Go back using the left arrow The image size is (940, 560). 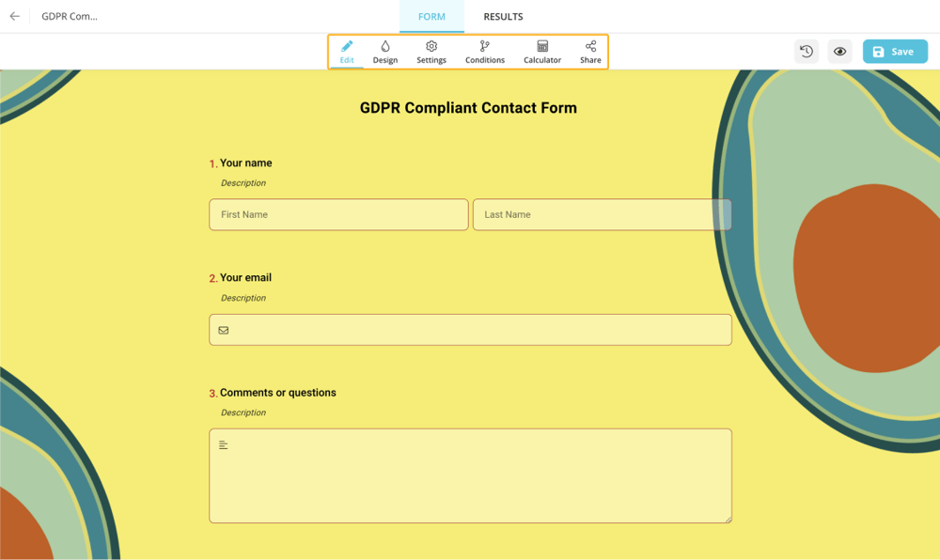coord(13,16)
